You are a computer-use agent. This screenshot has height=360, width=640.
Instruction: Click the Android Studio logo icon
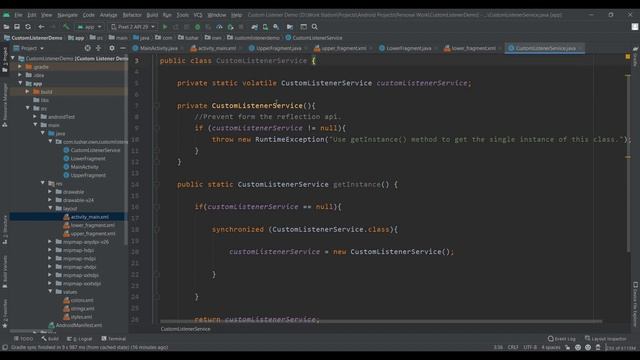(x=6, y=15)
